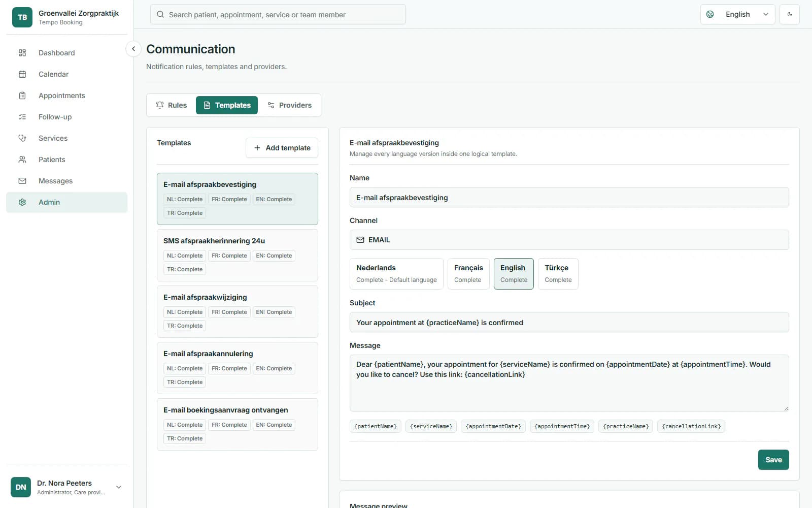Select the Türkçe language version
This screenshot has height=508, width=812.
coord(558,274)
